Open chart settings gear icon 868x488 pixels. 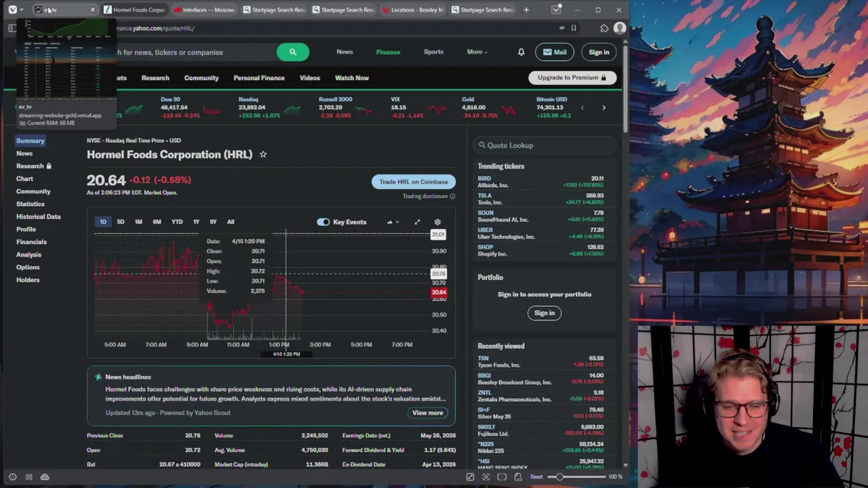click(x=437, y=222)
